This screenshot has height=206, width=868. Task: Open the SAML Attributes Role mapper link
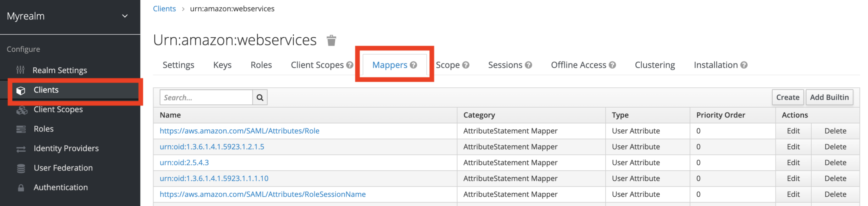239,131
